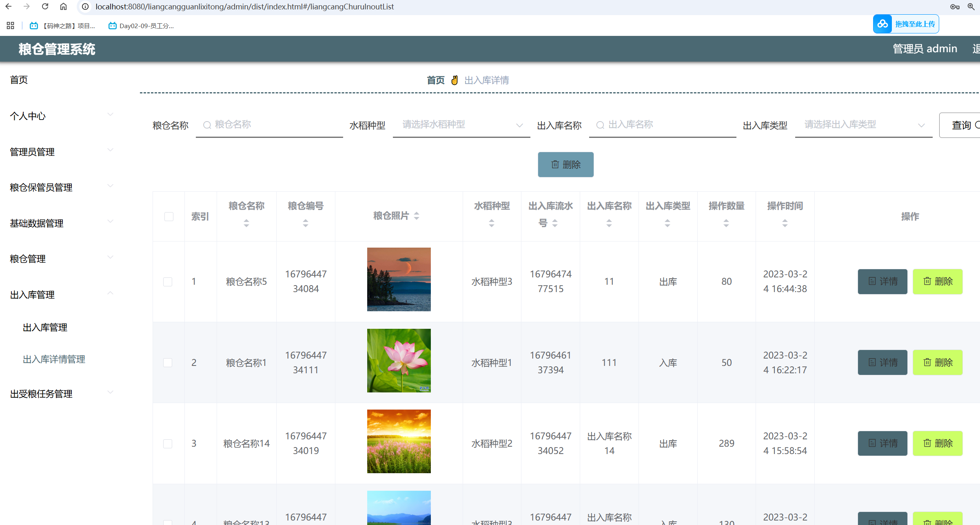The image size is (980, 525).
Task: Sort by 水稻种型 column sort arrows
Action: (x=492, y=223)
